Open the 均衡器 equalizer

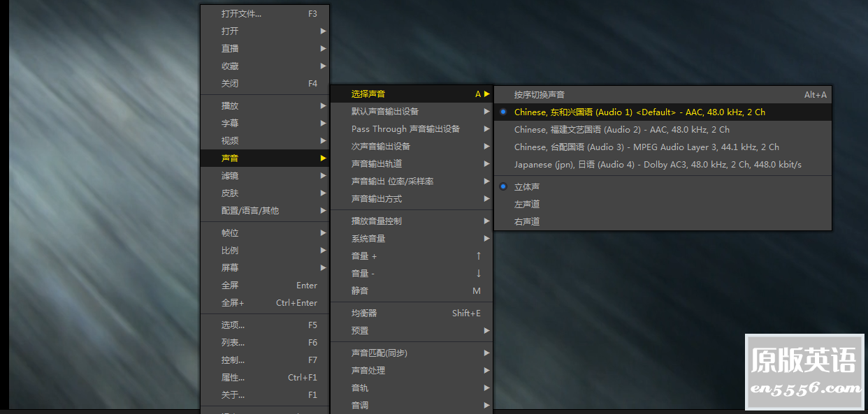pyautogui.click(x=364, y=313)
